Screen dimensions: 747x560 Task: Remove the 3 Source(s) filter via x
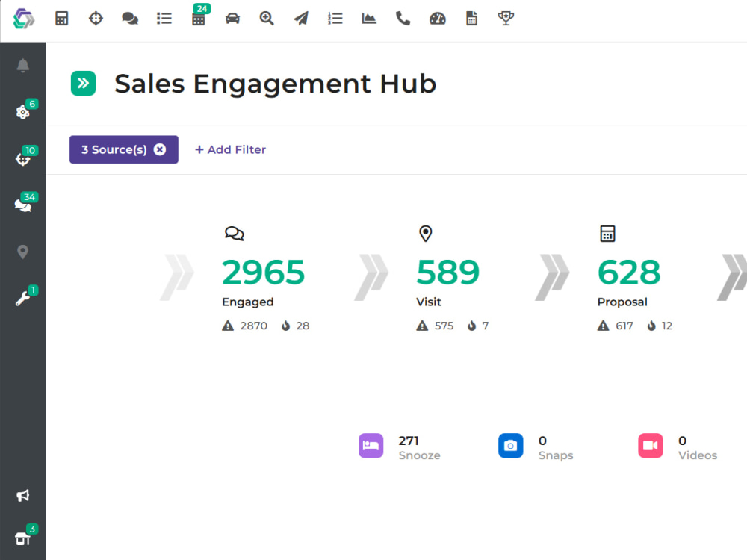point(160,149)
